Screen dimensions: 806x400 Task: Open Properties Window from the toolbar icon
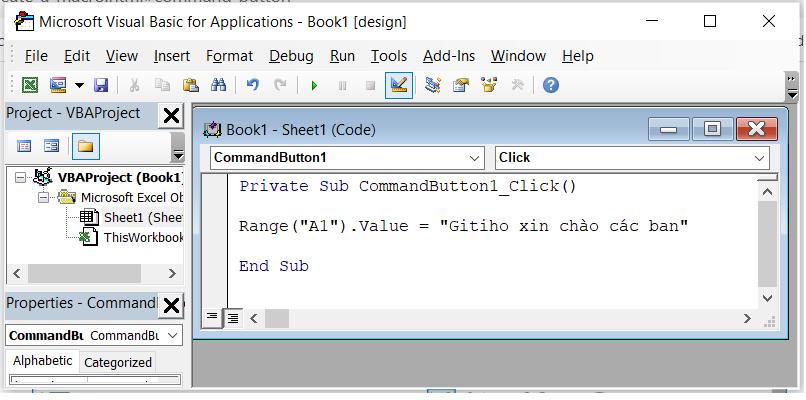coord(461,85)
